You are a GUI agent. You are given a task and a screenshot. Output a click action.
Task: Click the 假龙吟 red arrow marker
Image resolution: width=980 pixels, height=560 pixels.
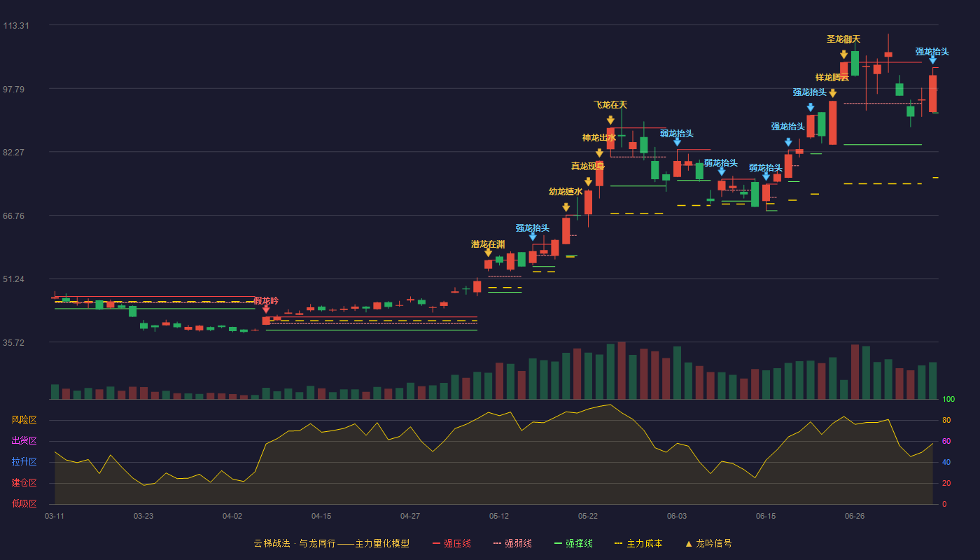click(266, 309)
